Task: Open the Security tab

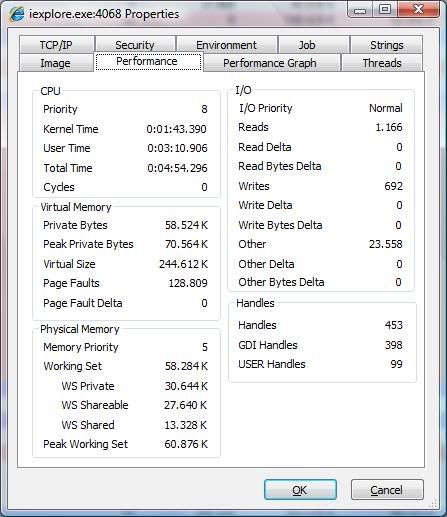Action: click(x=135, y=45)
